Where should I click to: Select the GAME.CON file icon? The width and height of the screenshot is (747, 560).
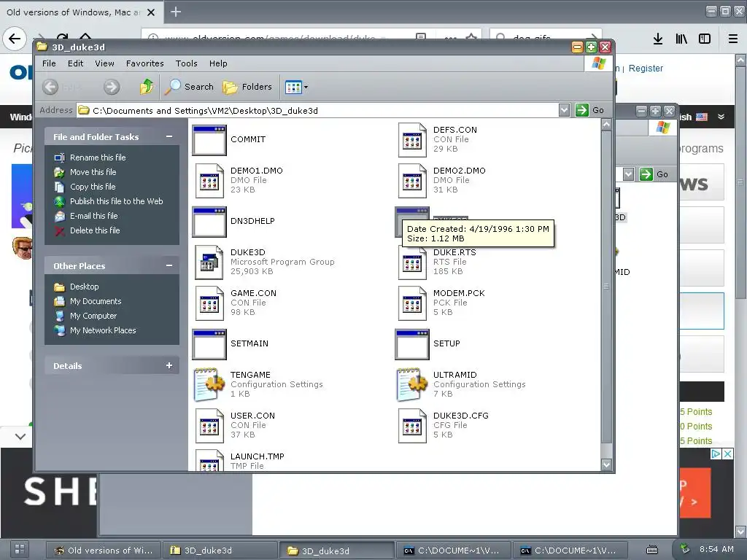point(209,303)
